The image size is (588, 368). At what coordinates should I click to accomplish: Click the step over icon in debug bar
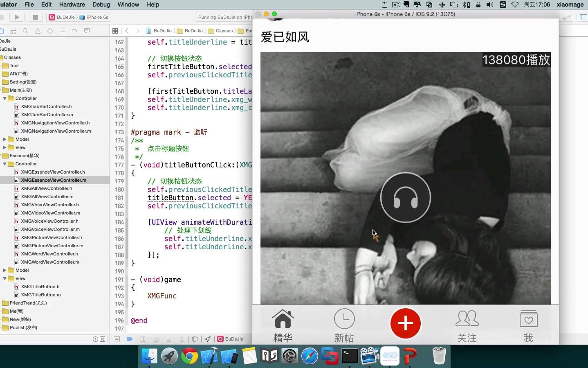157,339
